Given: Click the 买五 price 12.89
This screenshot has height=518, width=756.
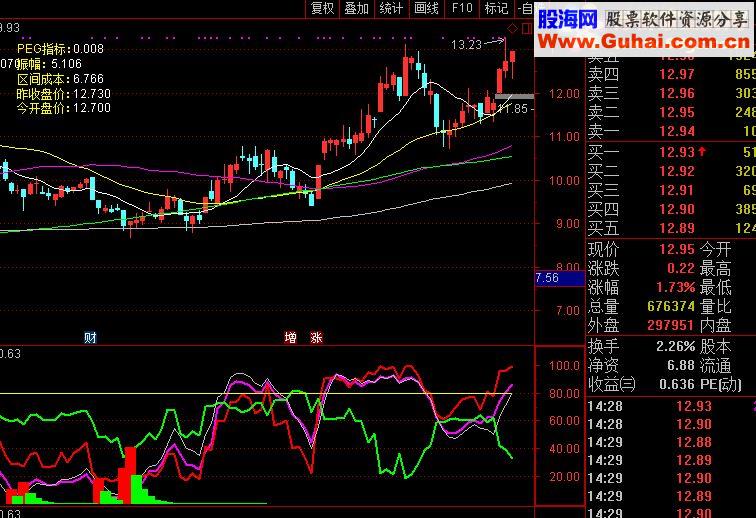Looking at the screenshot, I should pos(677,228).
